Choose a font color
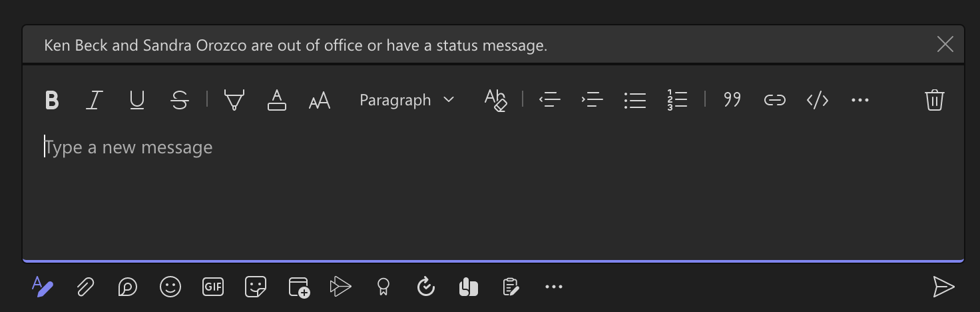Screen dimensions: 980x312 [277, 101]
